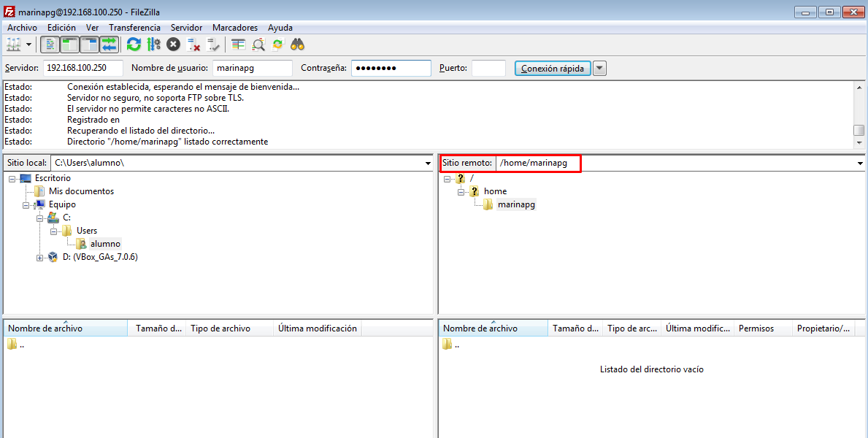868x438 pixels.
Task: Click the Contraseña password field
Action: coord(391,68)
